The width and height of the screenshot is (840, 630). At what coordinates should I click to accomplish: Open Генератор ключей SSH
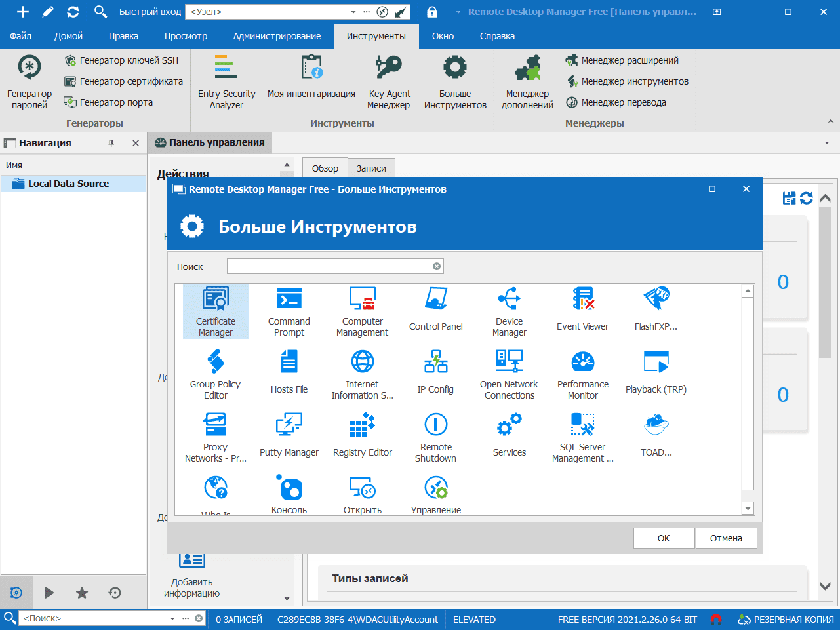pos(122,60)
